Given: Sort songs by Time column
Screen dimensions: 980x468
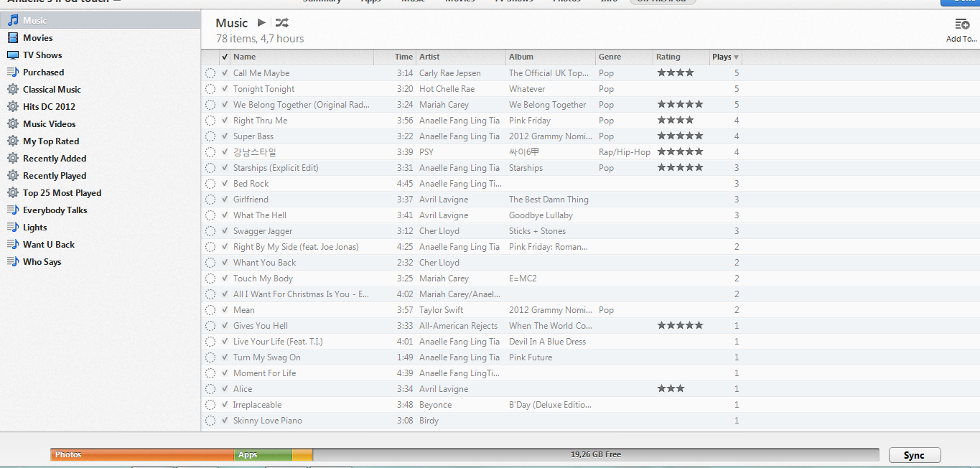Looking at the screenshot, I should [395, 57].
